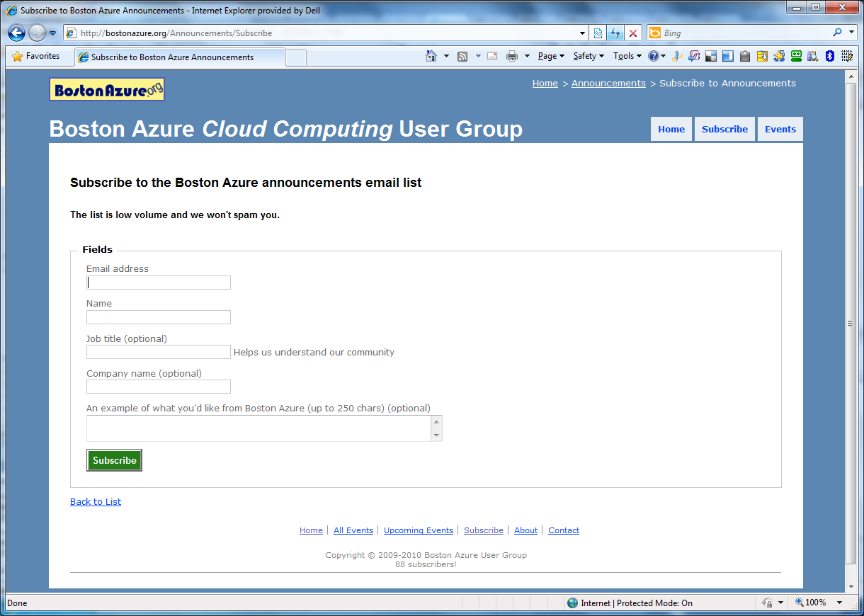Click the browser Back arrow button
The width and height of the screenshot is (864, 616).
point(17,33)
